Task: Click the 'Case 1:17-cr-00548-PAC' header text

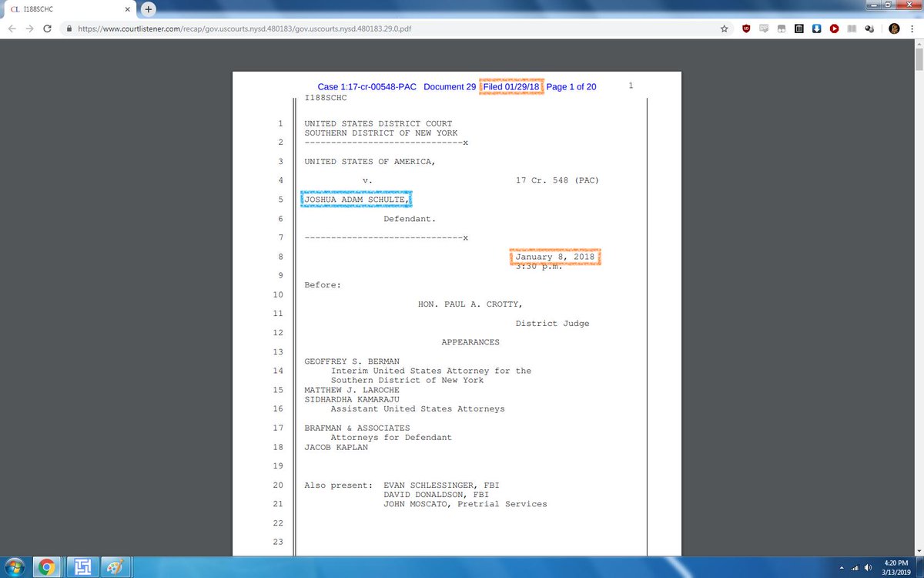Action: tap(367, 87)
